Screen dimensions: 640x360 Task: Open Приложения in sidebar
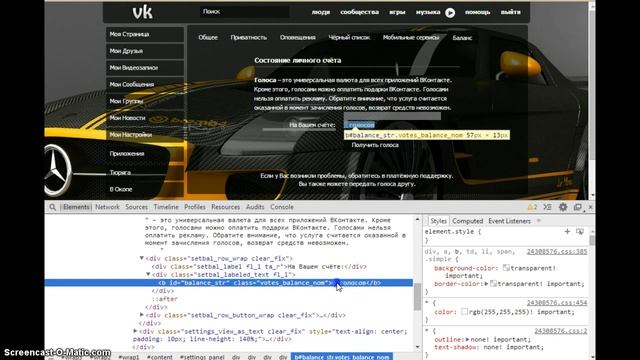pos(145,154)
